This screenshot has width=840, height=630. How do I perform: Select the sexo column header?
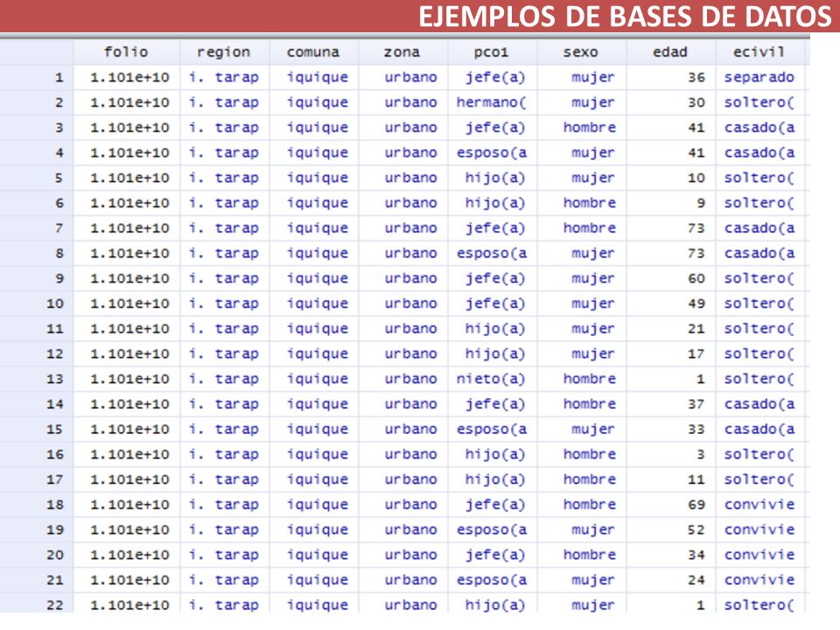click(581, 52)
